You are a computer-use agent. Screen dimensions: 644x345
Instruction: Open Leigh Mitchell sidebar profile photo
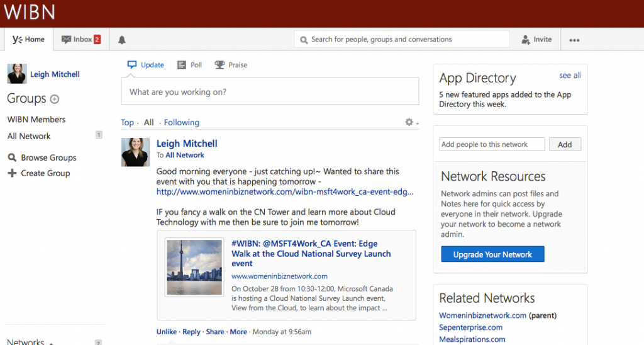pos(17,74)
